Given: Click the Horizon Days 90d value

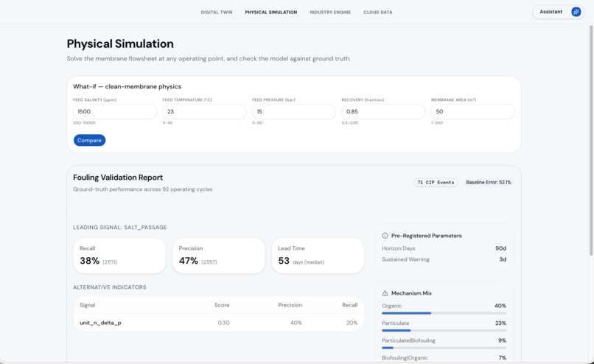Looking at the screenshot, I should click(x=501, y=248).
